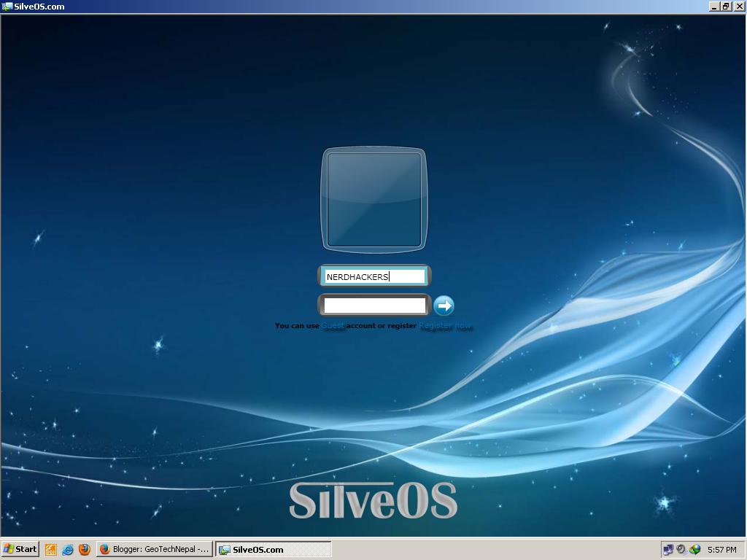Image resolution: width=747 pixels, height=560 pixels.
Task: Switch to the Blogger GeoTechNepal taskbar window
Action: (x=153, y=549)
